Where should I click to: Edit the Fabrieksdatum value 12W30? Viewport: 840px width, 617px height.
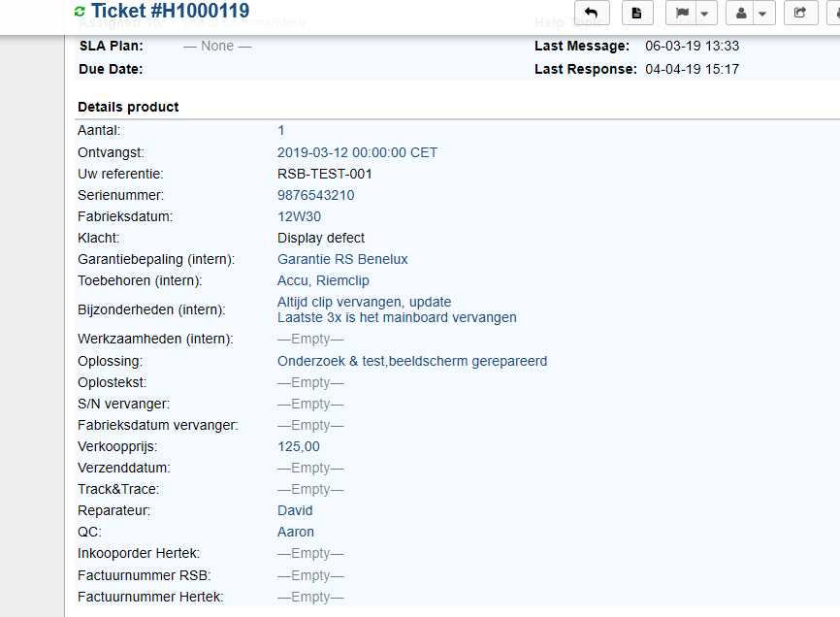300,217
